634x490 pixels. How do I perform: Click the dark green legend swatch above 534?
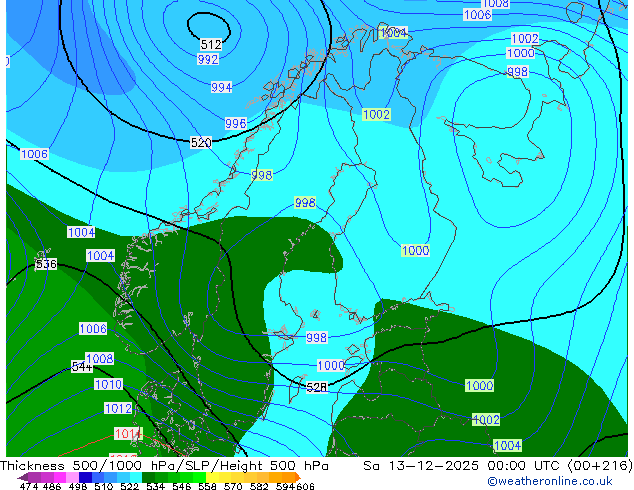click(x=148, y=478)
